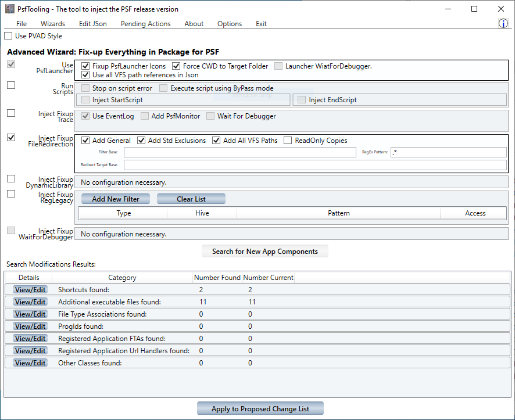Click the 'Search Modifications Results:' label

pos(51,264)
